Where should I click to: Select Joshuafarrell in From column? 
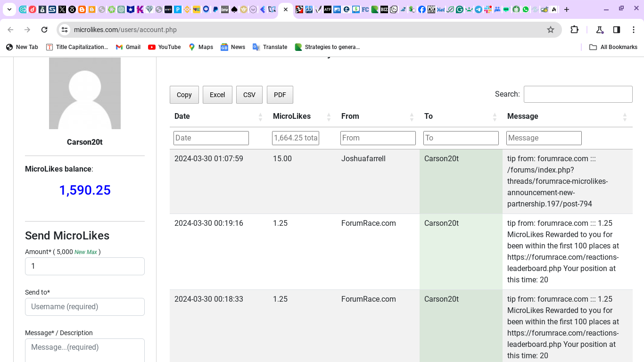coord(363,159)
